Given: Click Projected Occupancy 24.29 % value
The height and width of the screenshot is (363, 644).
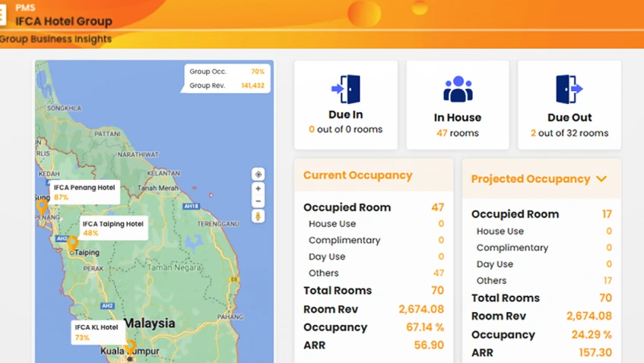Looking at the screenshot, I should 592,335.
